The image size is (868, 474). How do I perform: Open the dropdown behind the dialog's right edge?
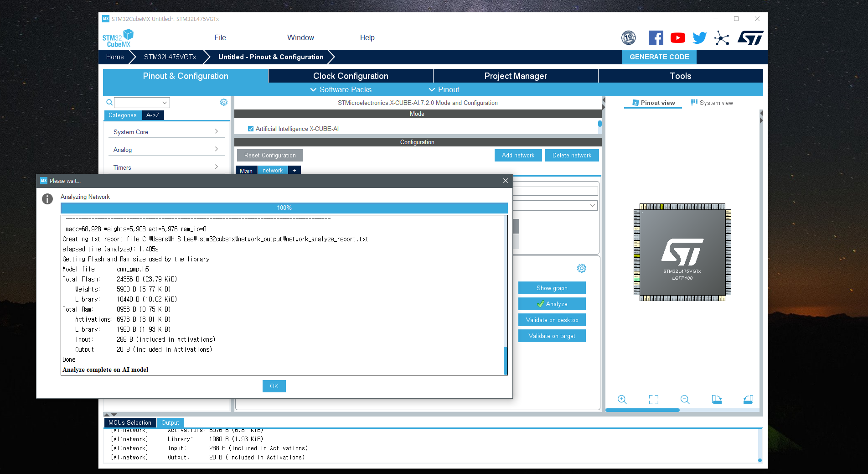click(592, 206)
